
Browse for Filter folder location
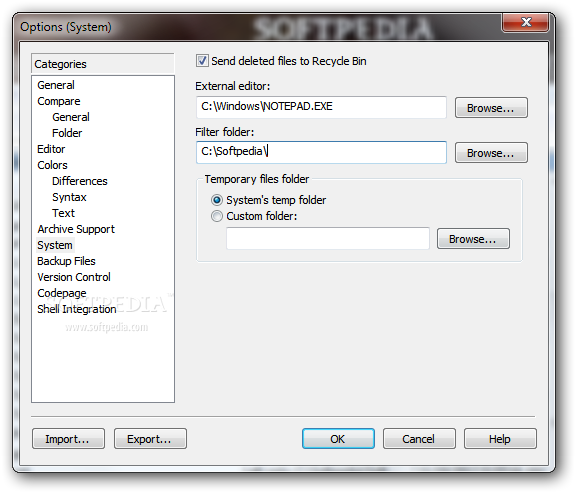coord(491,152)
